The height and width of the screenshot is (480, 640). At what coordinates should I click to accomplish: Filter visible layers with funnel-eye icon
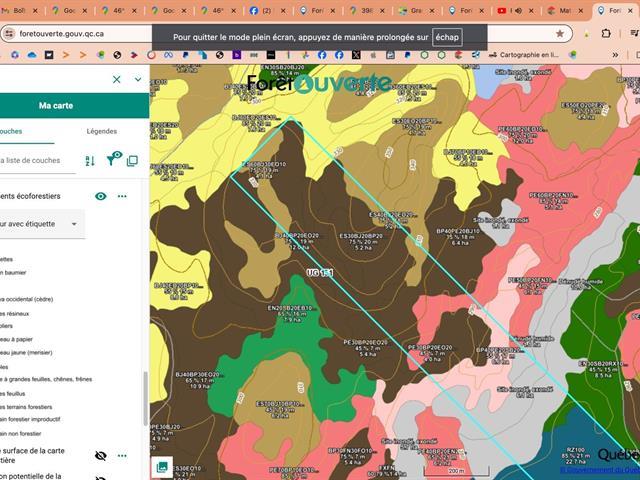click(114, 158)
